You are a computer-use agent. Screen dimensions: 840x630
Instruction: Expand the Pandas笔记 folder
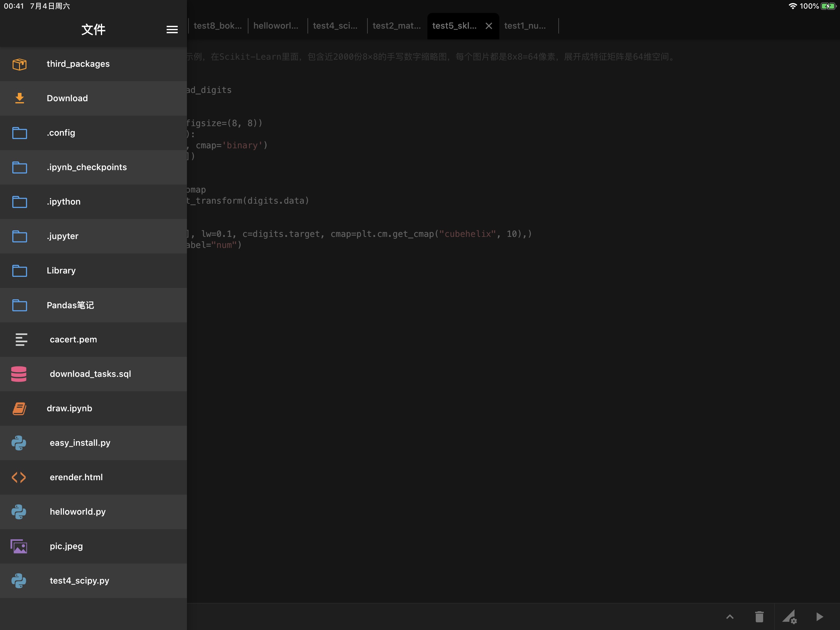tap(71, 305)
